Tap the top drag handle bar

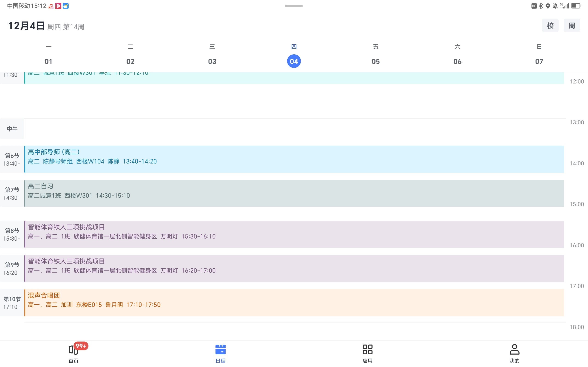(x=294, y=6)
